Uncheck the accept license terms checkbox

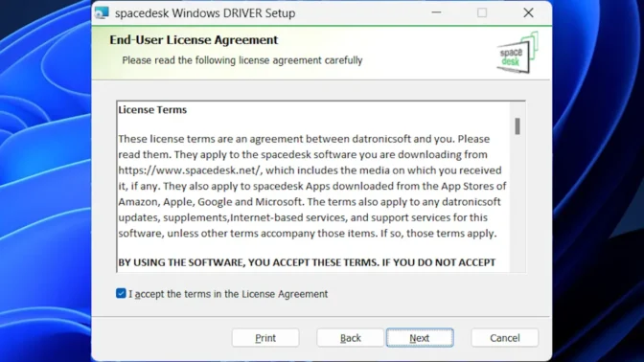coord(121,293)
